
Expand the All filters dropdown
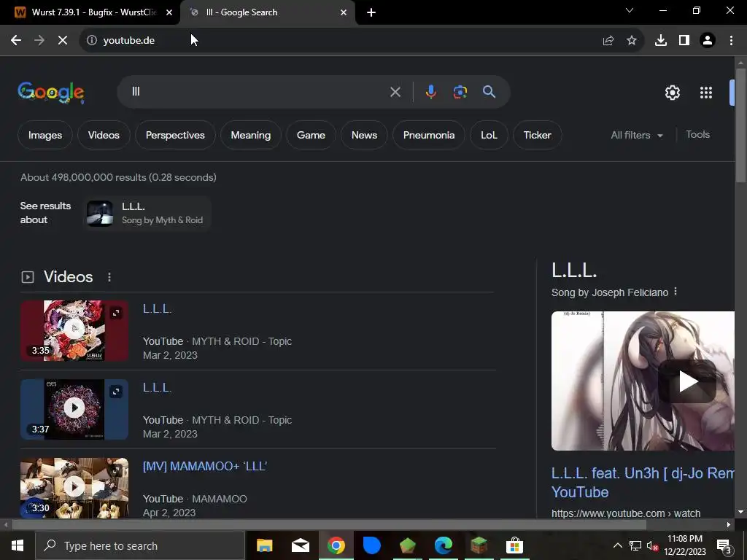[637, 135]
